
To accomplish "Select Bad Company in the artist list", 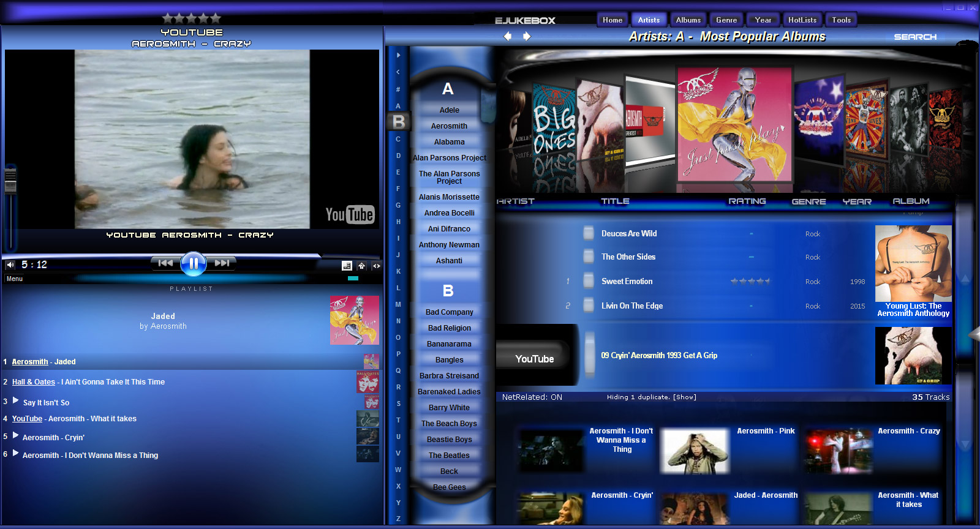I will pyautogui.click(x=449, y=312).
